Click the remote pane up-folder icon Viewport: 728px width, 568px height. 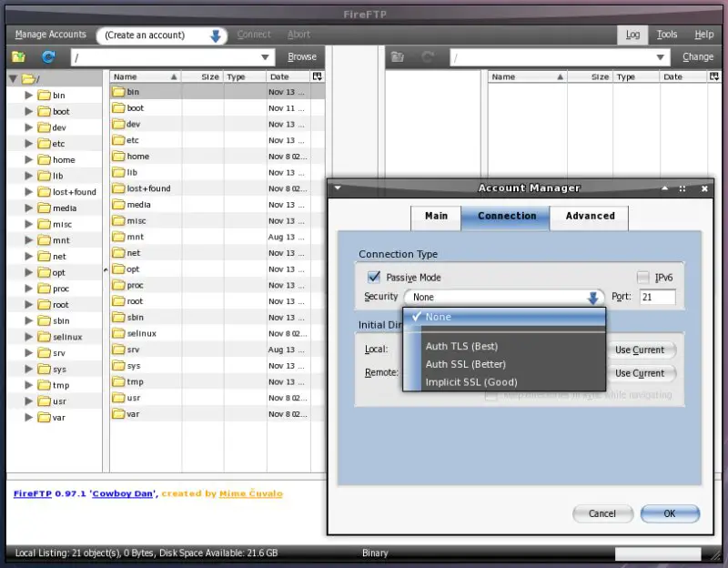398,57
